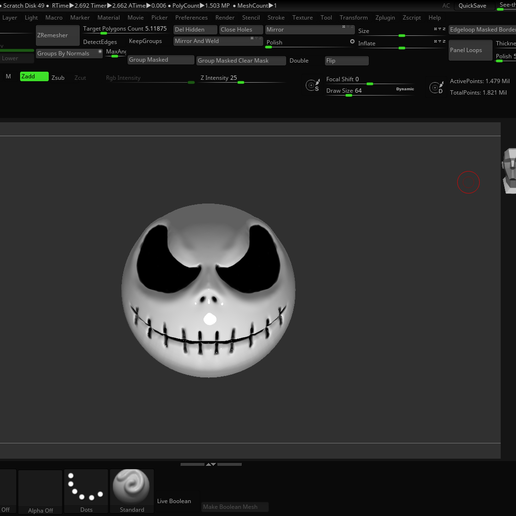This screenshot has height=516, width=516.
Task: Toggle Live Boolean mode
Action: tap(174, 501)
